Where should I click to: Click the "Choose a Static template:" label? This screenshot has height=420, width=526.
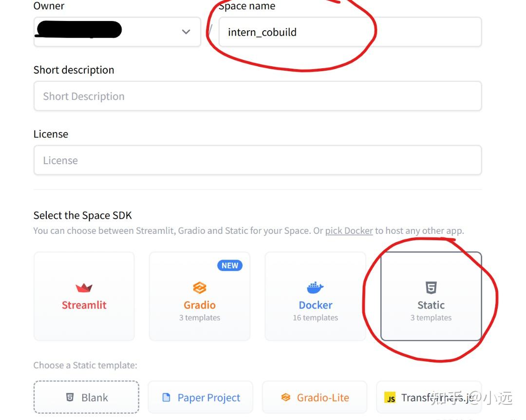tap(85, 365)
